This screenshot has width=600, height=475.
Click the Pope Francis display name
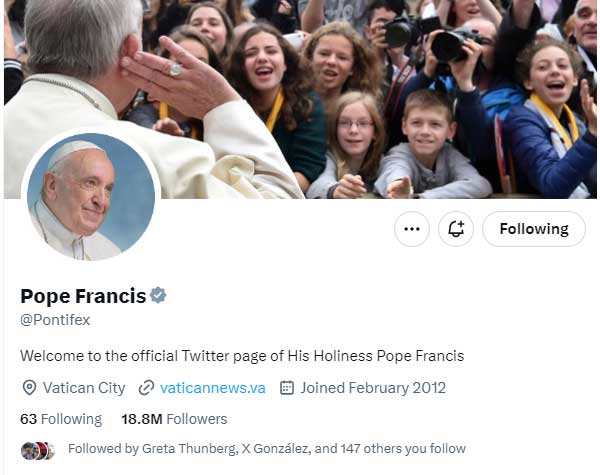[x=83, y=296]
